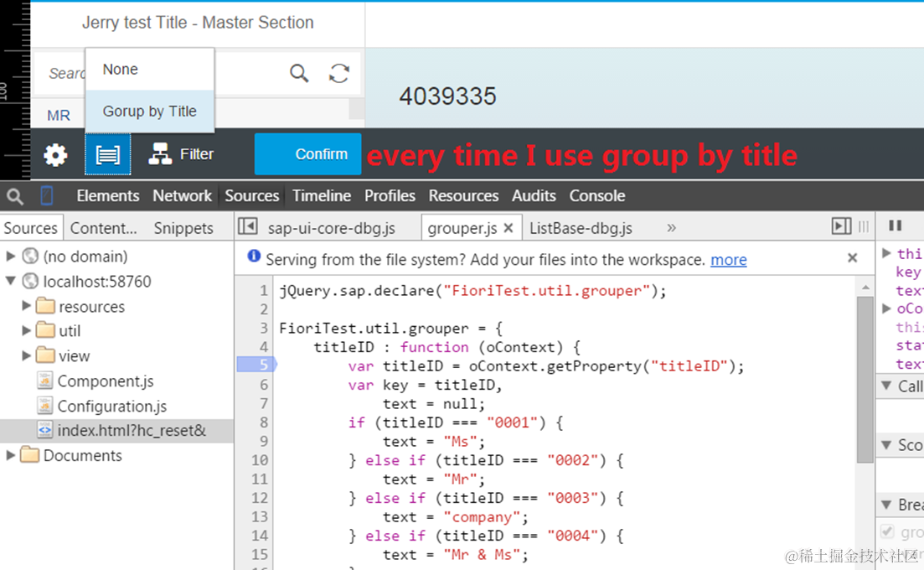924x570 pixels.
Task: Select the Sources navigator sub-tab
Action: pyautogui.click(x=31, y=228)
